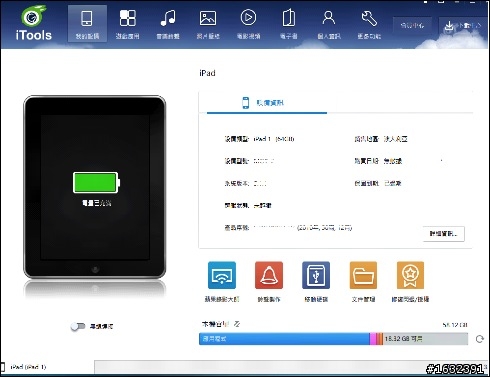
Task: Click the pink segment of the storage bar
Action: click(372, 339)
